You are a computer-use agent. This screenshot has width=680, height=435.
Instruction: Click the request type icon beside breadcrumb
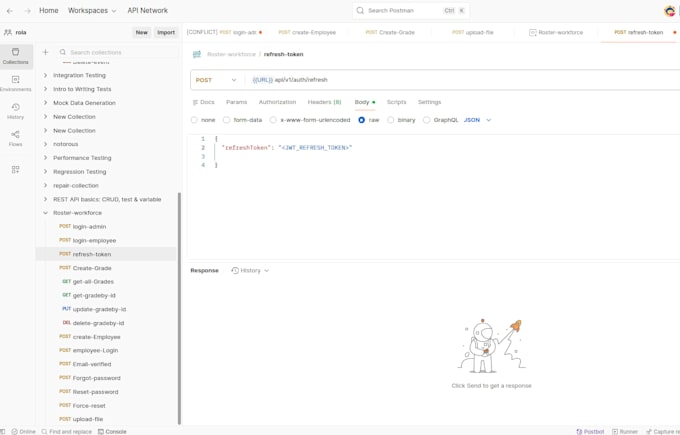pyautogui.click(x=197, y=54)
